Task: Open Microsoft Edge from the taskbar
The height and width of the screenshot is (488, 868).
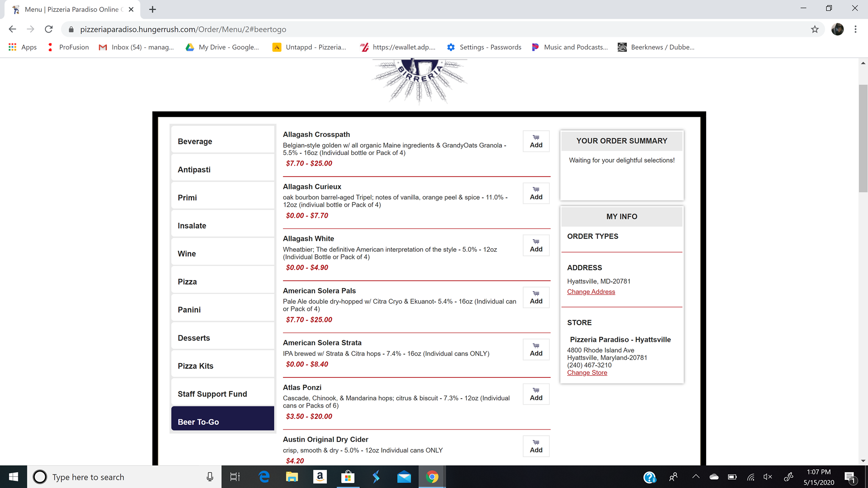Action: tap(264, 477)
